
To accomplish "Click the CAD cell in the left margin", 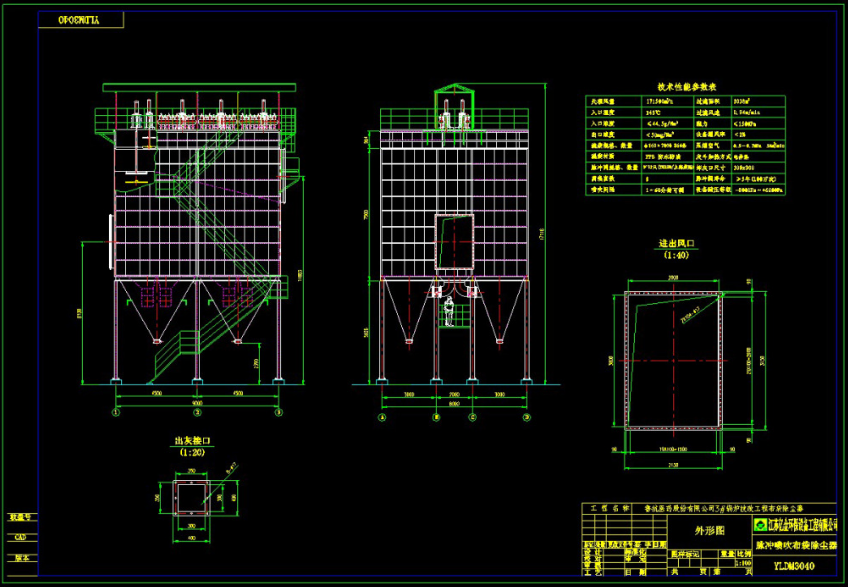I will [x=19, y=537].
